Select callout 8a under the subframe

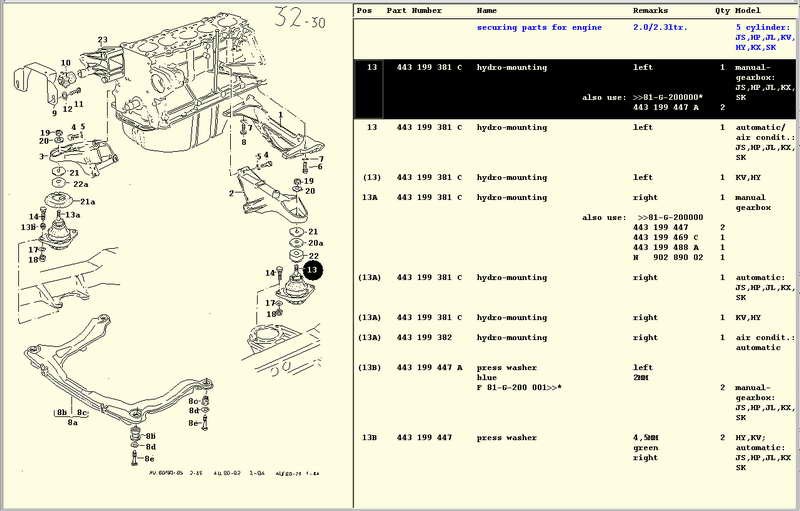pos(73,423)
